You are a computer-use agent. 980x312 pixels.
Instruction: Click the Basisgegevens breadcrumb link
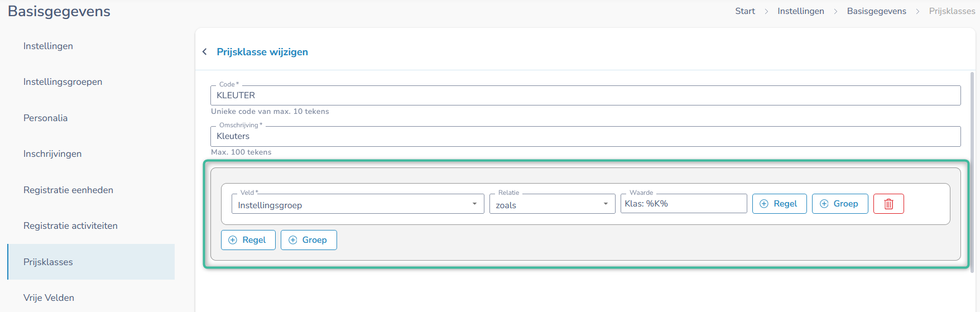pyautogui.click(x=876, y=11)
